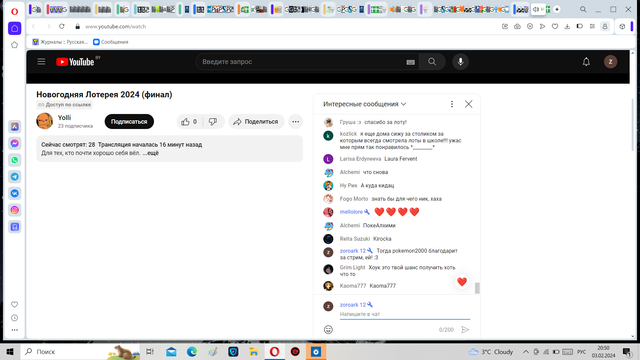Open more actions under the video

pyautogui.click(x=296, y=122)
